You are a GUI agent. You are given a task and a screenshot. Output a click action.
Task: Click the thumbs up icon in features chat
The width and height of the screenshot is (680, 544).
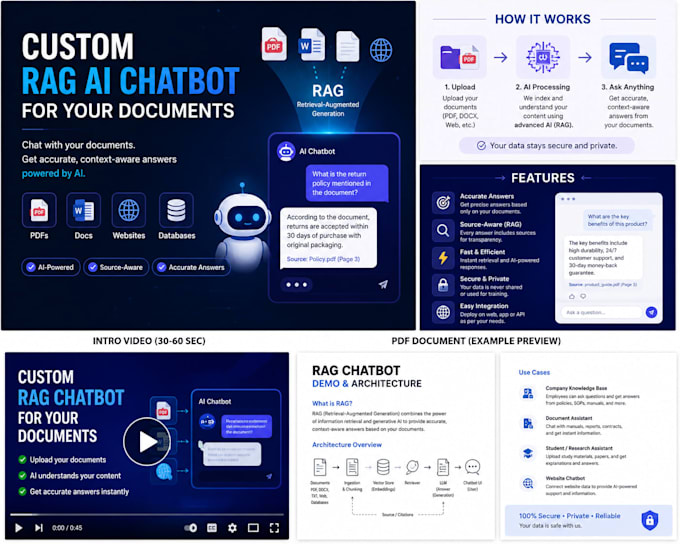click(572, 296)
